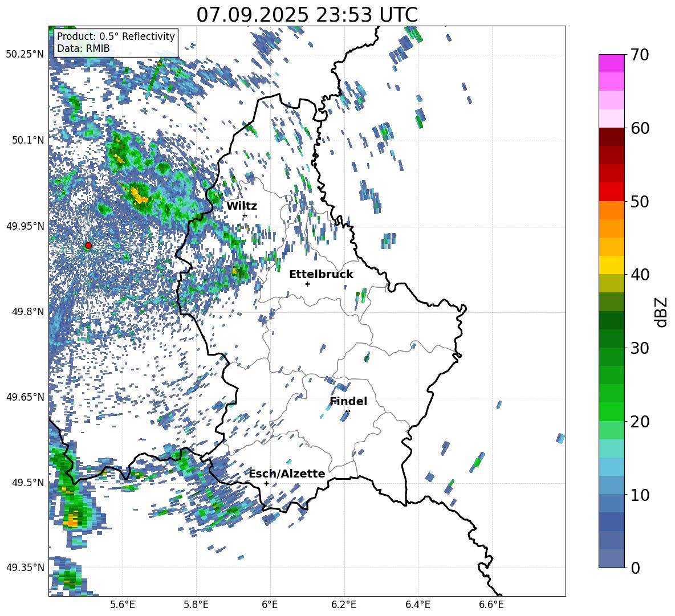Click the 40 value on the colorbar
Screen dimensions: 675x616
coord(639,275)
